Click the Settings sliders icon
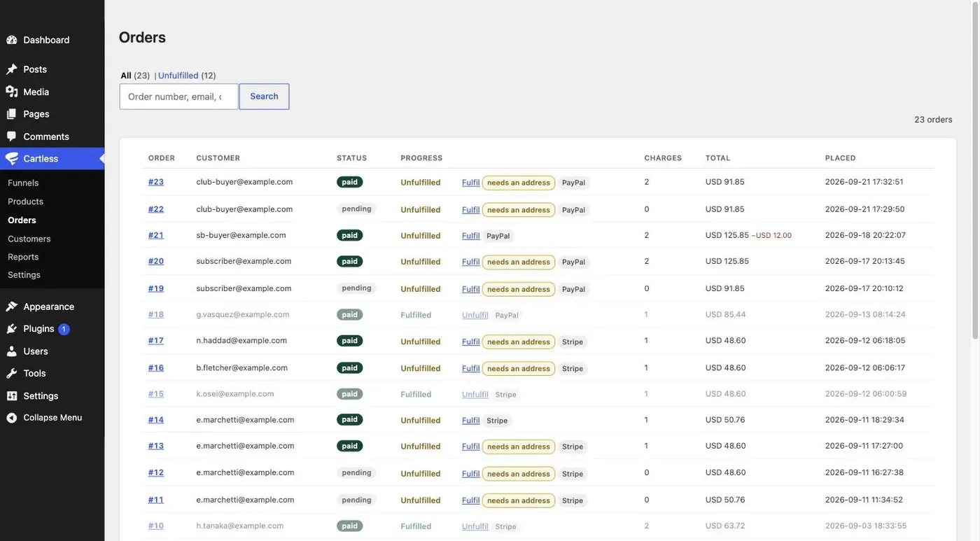Viewport: 980px width, 541px height. [11, 396]
